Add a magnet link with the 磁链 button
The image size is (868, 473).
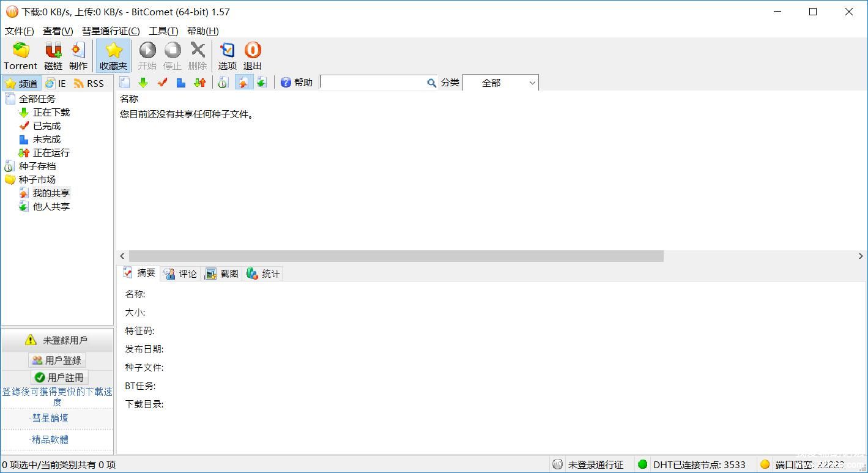pos(53,56)
